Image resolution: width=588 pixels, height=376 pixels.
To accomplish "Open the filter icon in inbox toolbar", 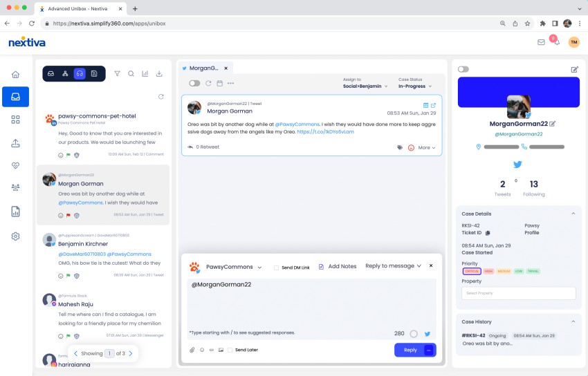I will (117, 74).
